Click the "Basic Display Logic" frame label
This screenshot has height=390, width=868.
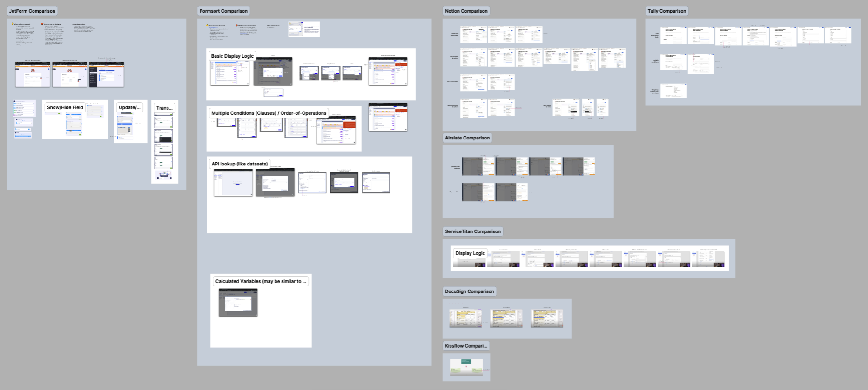click(x=232, y=56)
